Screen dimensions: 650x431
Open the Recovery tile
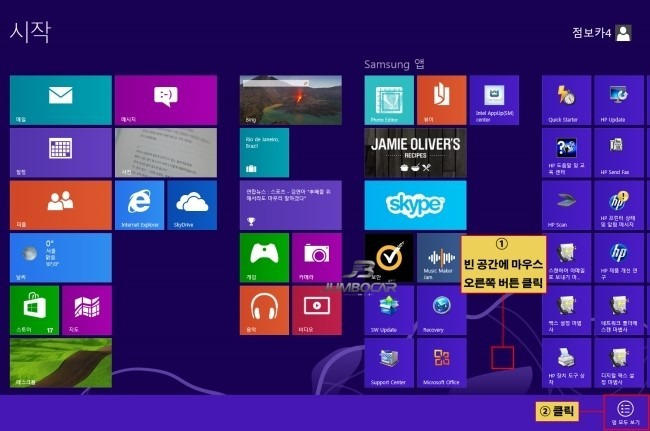pos(442,310)
